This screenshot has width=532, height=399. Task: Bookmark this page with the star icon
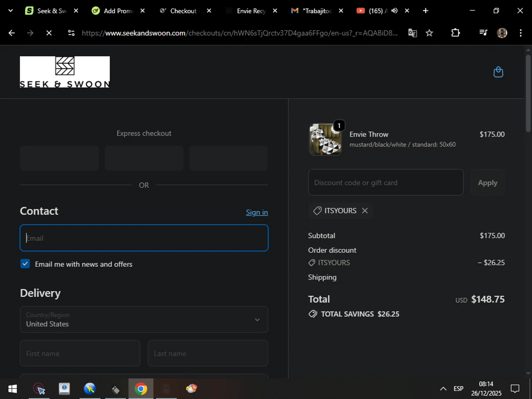pyautogui.click(x=429, y=33)
